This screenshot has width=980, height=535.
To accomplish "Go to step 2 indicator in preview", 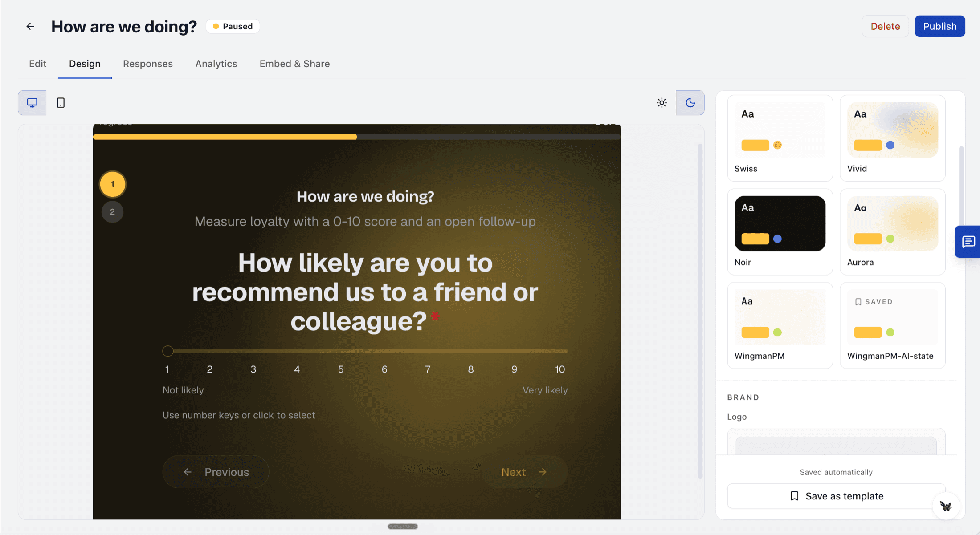I will pyautogui.click(x=112, y=212).
